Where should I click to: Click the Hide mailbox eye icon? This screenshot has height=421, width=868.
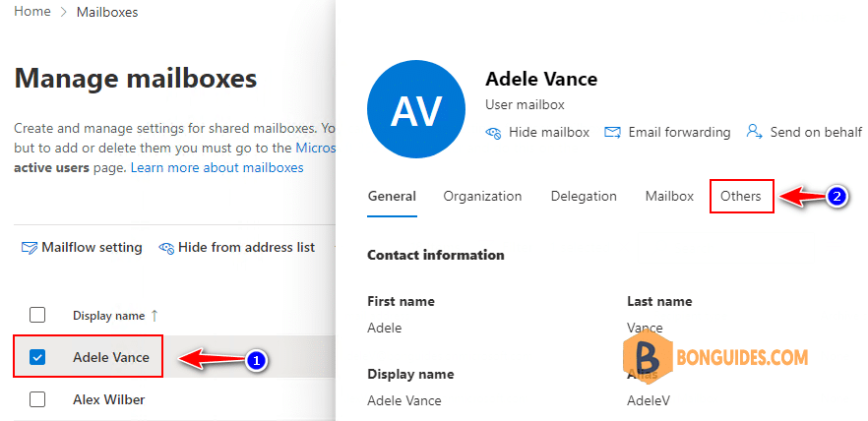[493, 133]
